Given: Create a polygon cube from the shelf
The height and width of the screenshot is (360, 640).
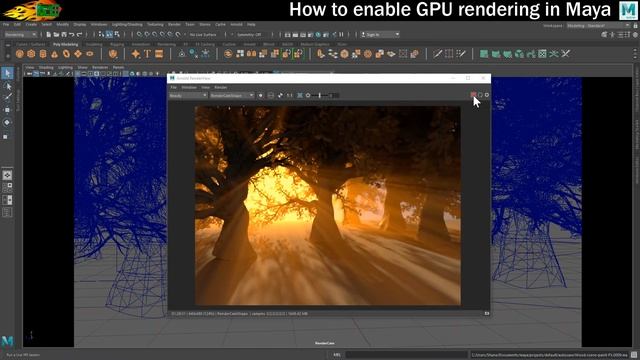Looking at the screenshot, I should [x=31, y=54].
